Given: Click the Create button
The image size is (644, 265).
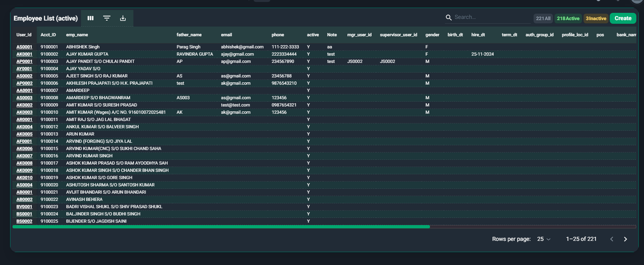Looking at the screenshot, I should [623, 18].
